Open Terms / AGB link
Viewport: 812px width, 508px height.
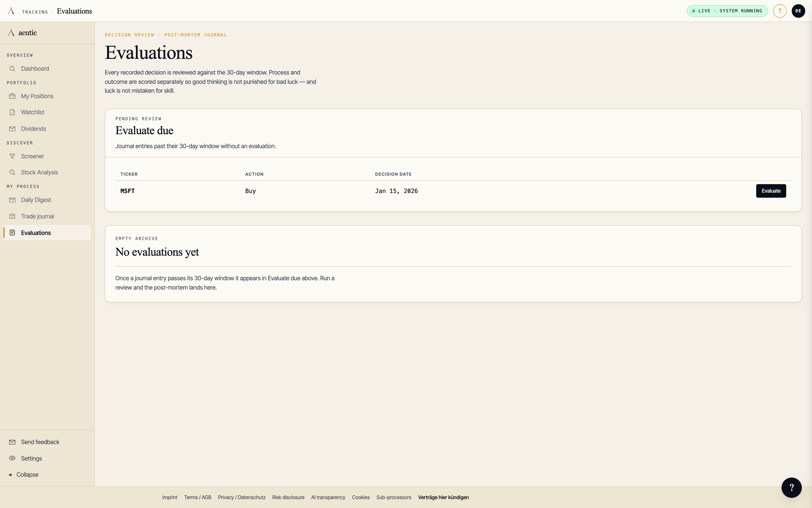[198, 497]
